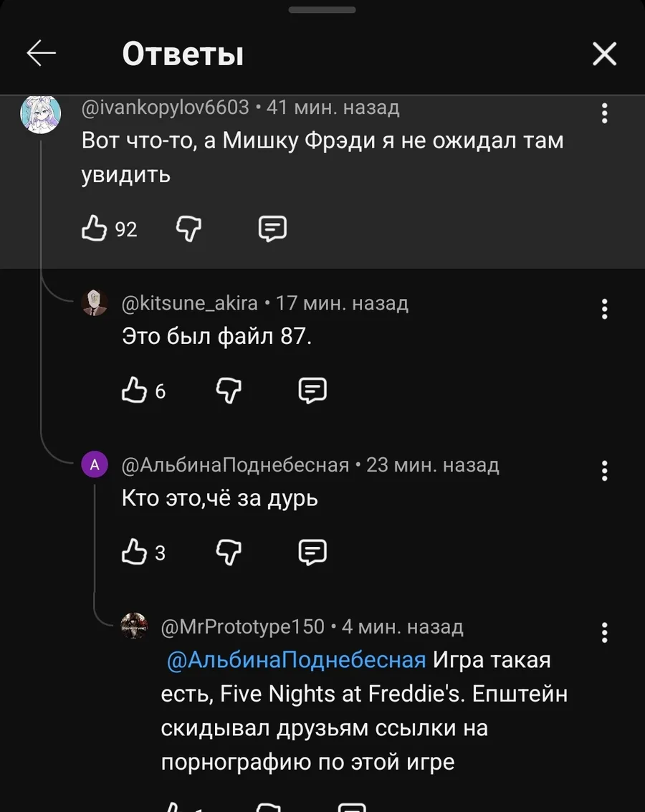Open options menu for ivankopylov6603's comment
Screen dimensions: 645x812
[x=605, y=113]
